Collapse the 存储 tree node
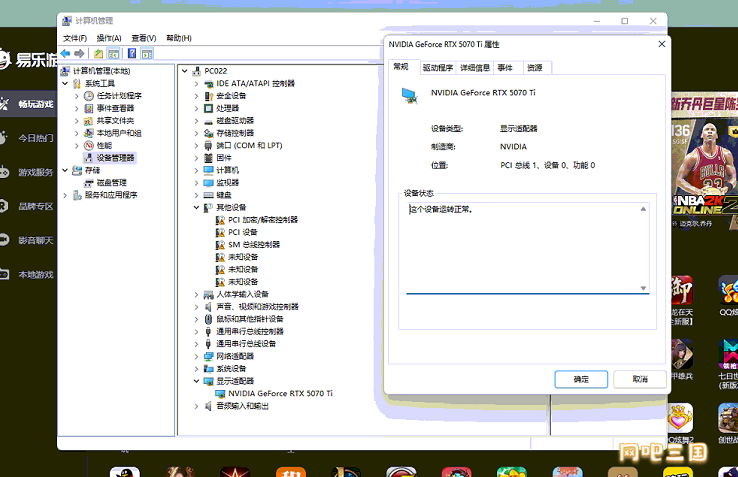This screenshot has height=477, width=738. tap(65, 170)
